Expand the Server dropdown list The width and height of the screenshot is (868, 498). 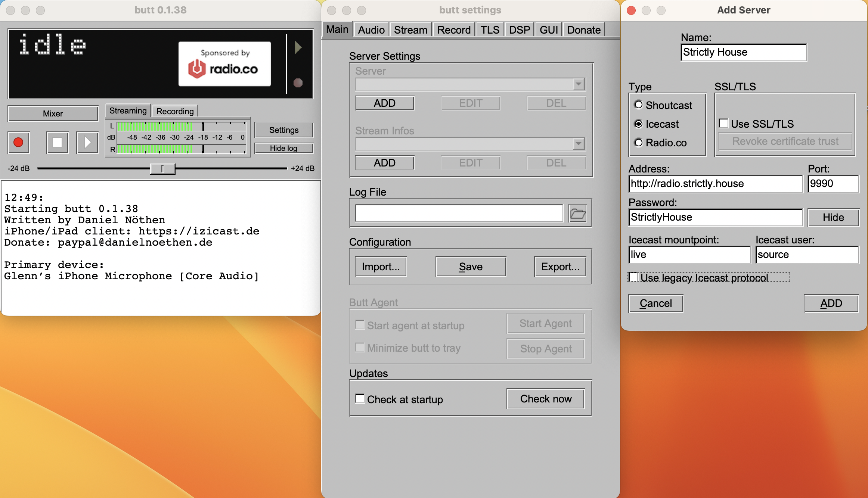[x=579, y=84]
